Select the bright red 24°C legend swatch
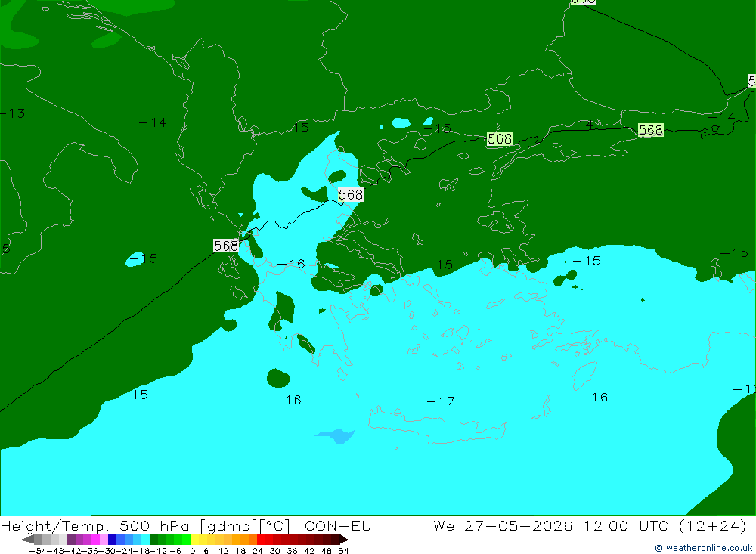The height and width of the screenshot is (554, 756). (x=261, y=540)
